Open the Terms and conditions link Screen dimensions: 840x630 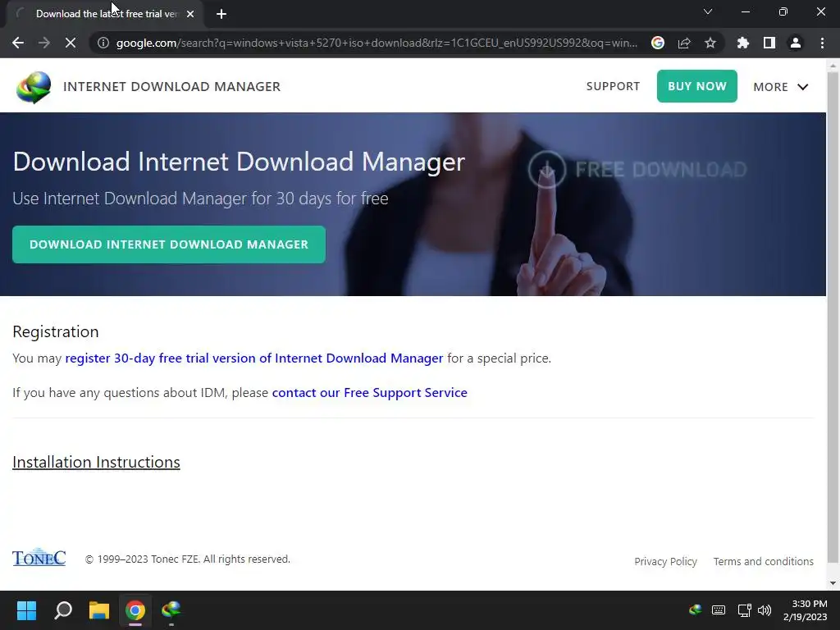(764, 561)
